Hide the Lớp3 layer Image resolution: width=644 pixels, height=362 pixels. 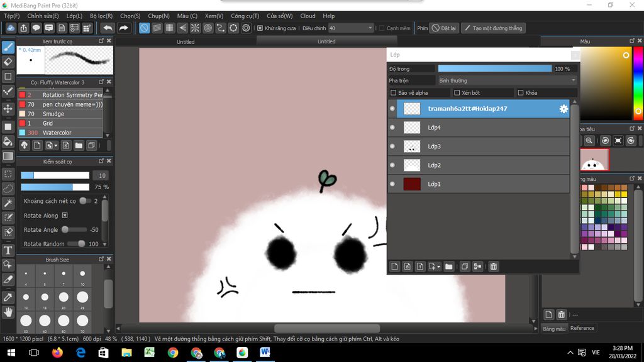[392, 146]
